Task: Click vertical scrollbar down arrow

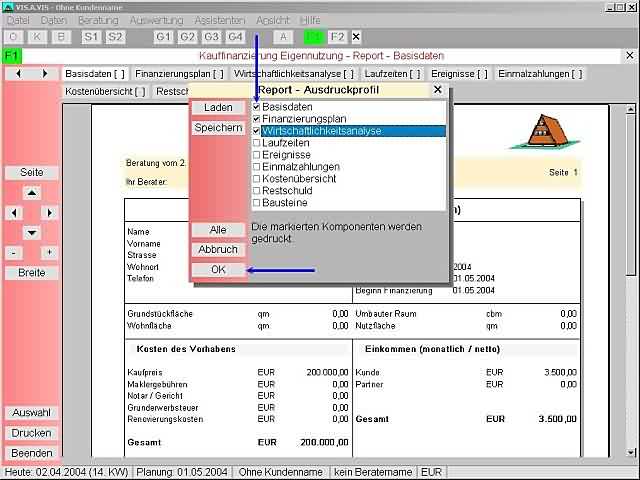Action: pyautogui.click(x=631, y=452)
